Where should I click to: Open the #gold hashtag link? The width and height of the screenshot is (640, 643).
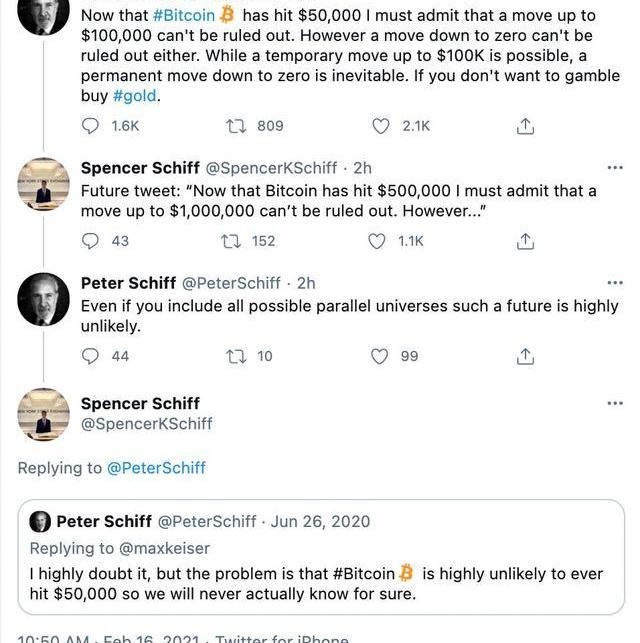(135, 95)
